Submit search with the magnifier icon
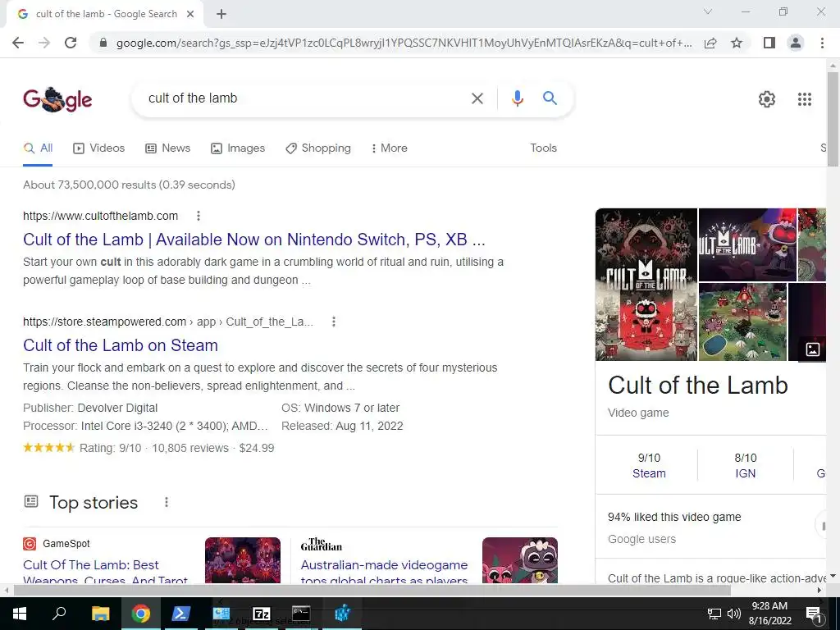 click(550, 98)
